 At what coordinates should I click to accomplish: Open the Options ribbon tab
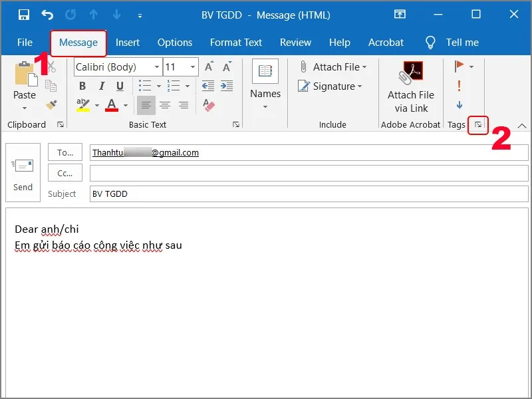pyautogui.click(x=174, y=42)
